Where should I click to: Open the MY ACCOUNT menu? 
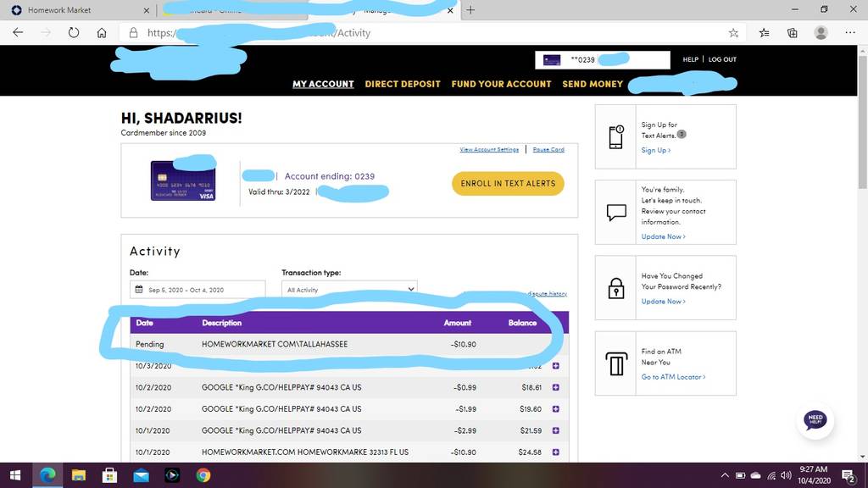click(x=323, y=84)
